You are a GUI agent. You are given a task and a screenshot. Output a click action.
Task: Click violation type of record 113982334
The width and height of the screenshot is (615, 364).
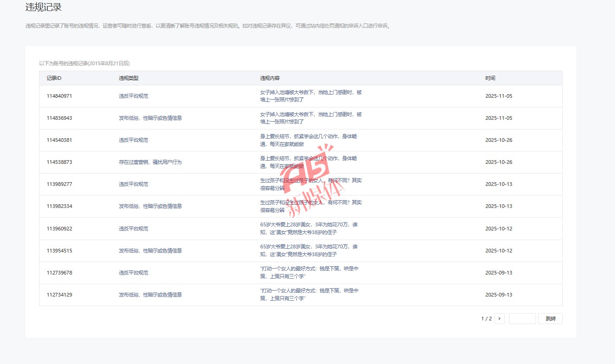click(150, 206)
